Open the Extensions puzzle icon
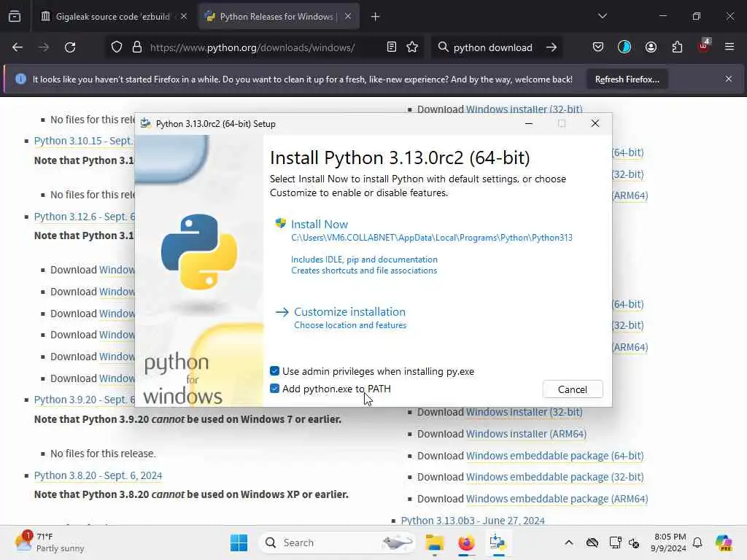 coord(677,47)
